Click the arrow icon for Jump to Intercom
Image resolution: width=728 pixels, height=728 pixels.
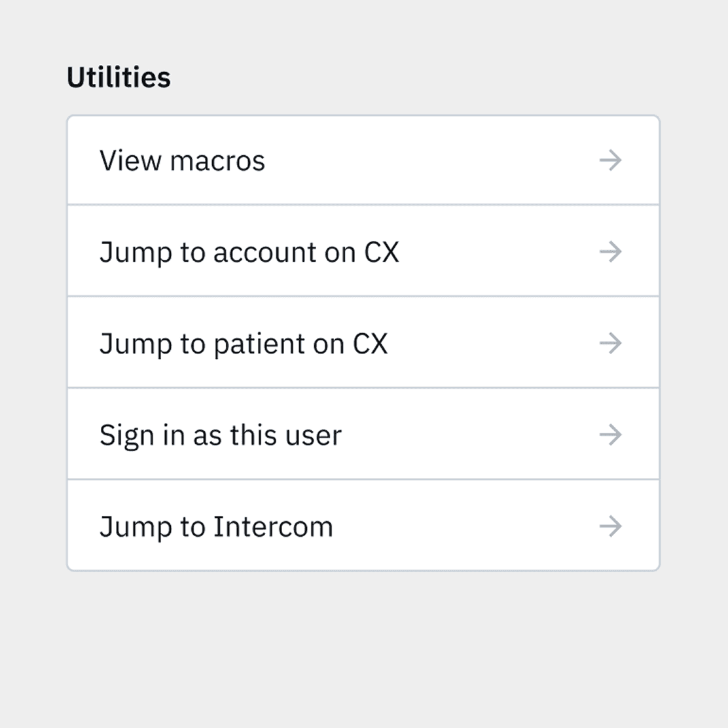click(611, 526)
